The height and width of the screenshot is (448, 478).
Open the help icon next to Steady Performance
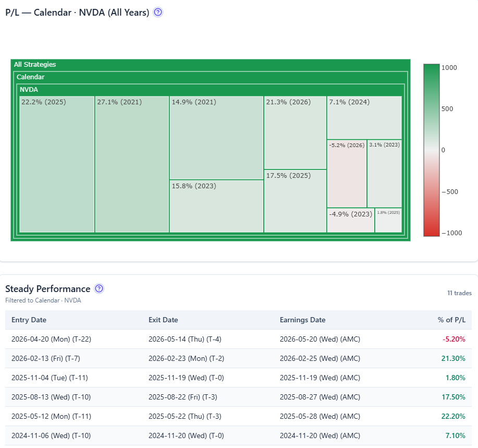(x=99, y=288)
